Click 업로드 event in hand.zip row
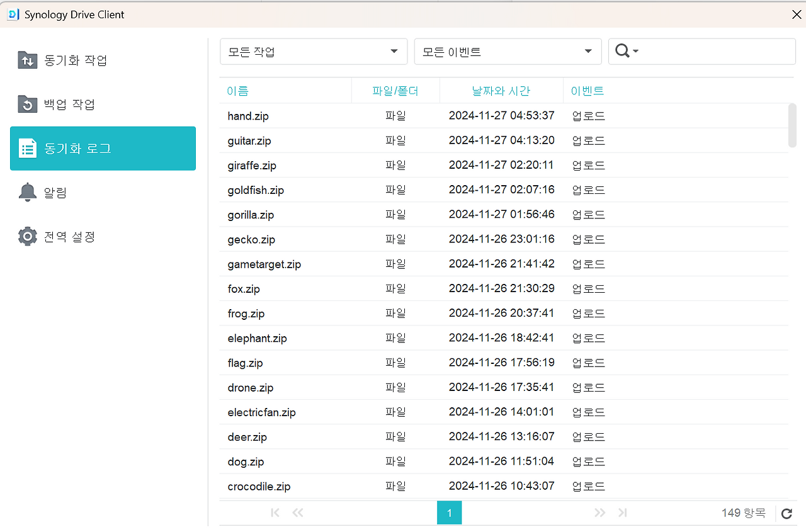This screenshot has width=806, height=532. pyautogui.click(x=589, y=116)
